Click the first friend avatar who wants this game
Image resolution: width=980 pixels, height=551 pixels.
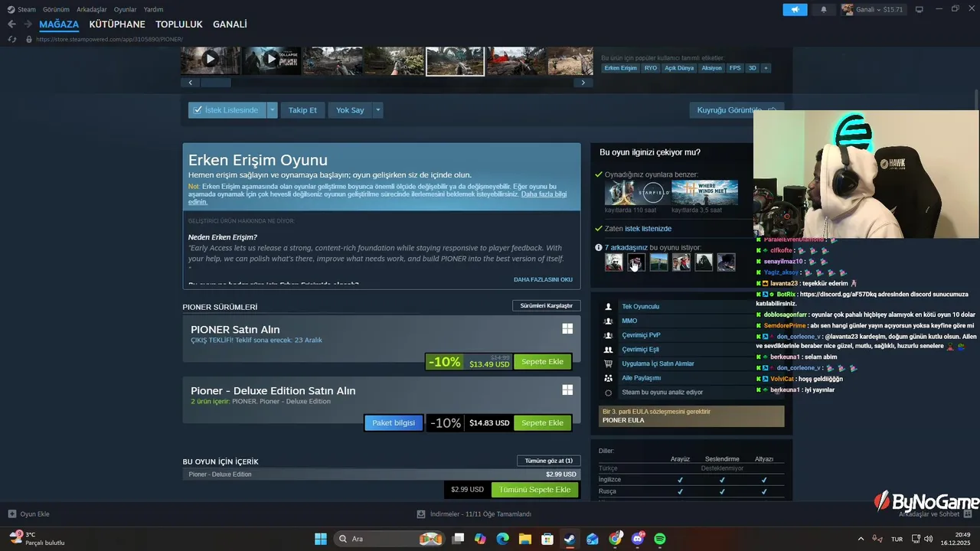pos(613,262)
